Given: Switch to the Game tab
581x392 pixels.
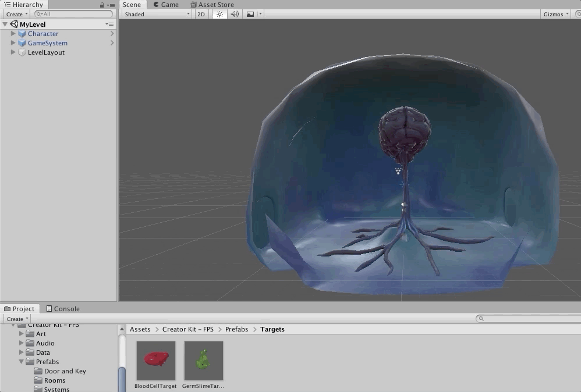Looking at the screenshot, I should click(166, 5).
